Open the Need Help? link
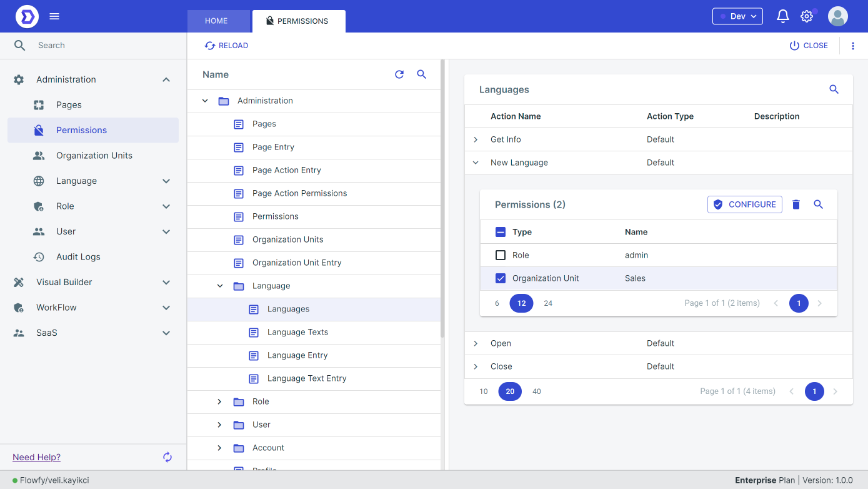This screenshot has height=489, width=868. click(36, 457)
